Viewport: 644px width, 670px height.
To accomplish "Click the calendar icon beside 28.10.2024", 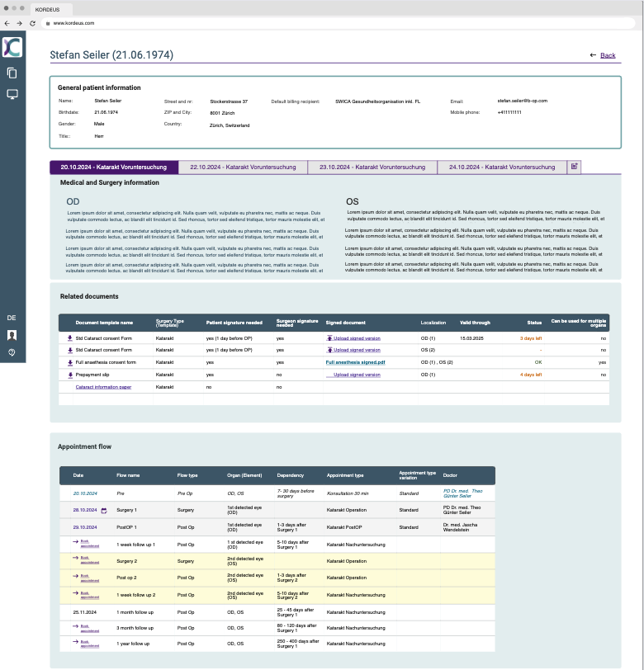I will click(x=104, y=511).
